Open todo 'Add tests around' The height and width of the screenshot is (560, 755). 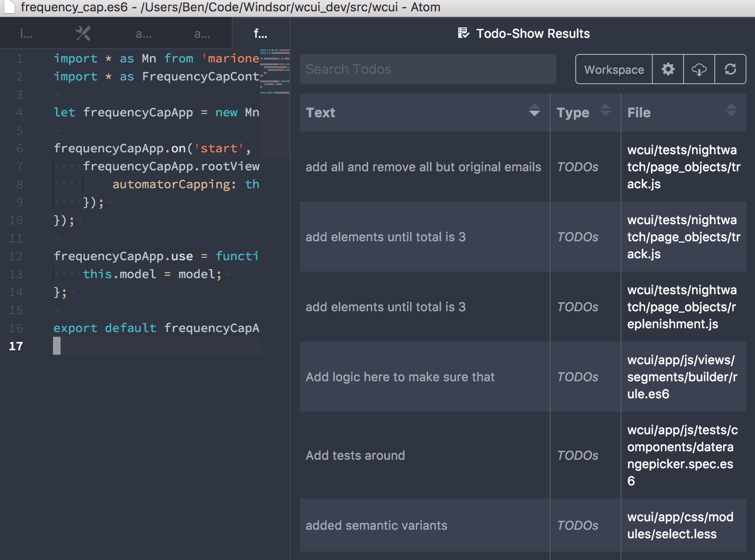[x=355, y=455]
